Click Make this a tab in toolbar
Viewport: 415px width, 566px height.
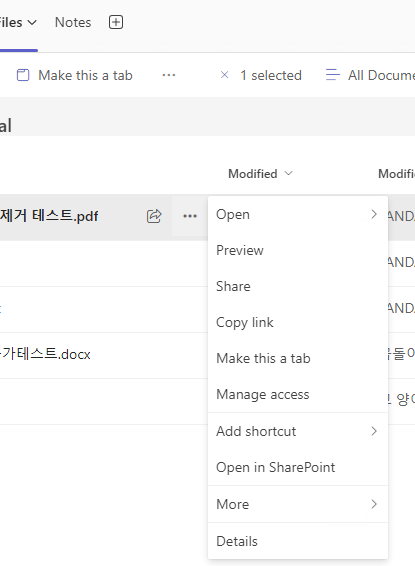coord(75,75)
